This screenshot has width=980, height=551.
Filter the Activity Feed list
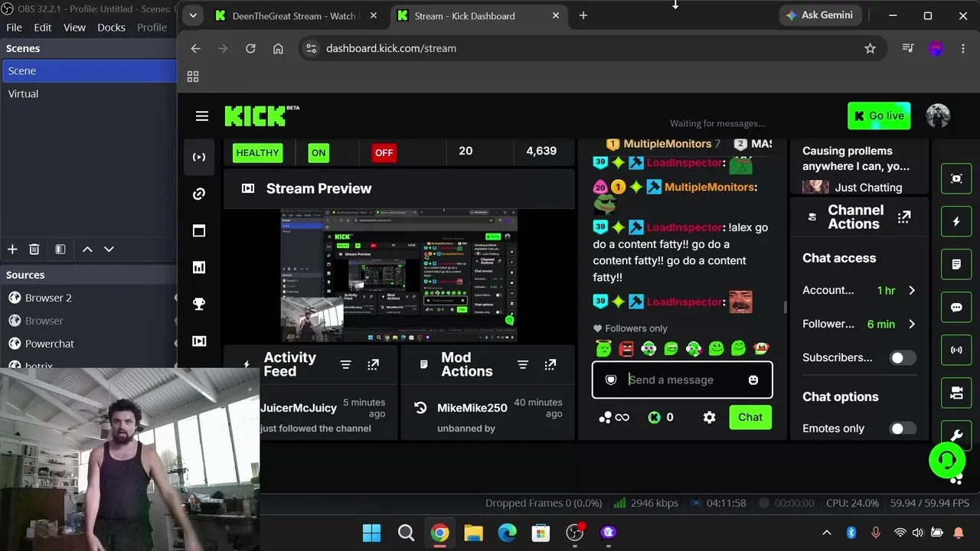tap(345, 365)
